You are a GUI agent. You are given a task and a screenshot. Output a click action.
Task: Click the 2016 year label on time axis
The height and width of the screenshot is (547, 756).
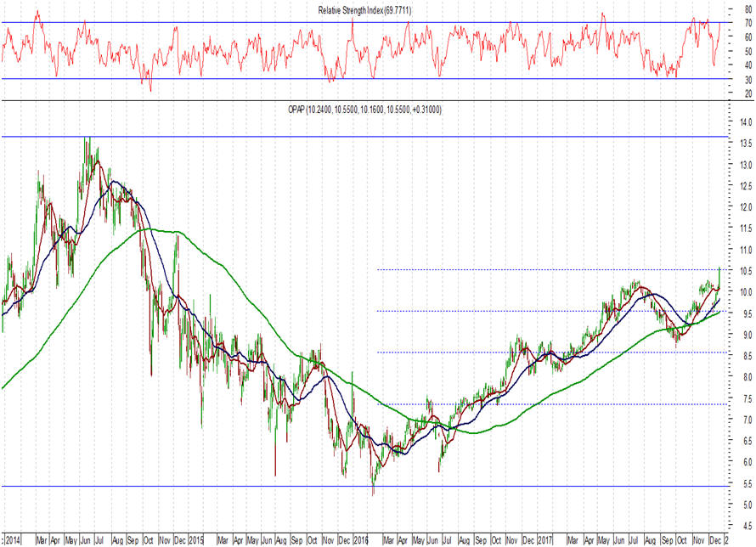(x=361, y=541)
